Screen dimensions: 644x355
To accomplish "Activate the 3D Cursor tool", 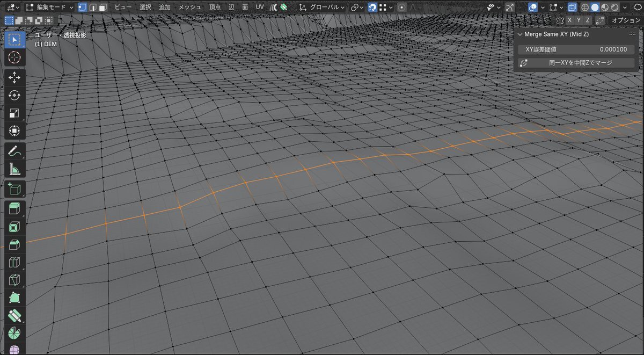I will coord(14,57).
